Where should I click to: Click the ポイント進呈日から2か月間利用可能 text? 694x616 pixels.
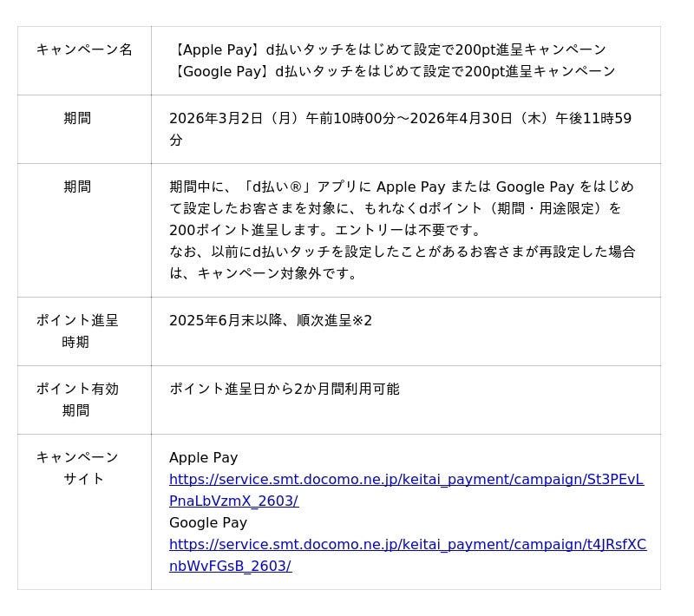click(284, 390)
